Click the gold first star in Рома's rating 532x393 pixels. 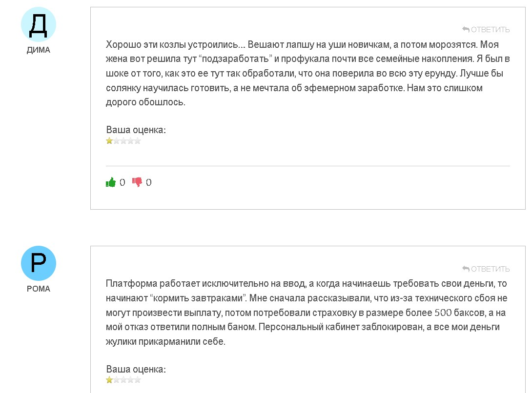109,380
